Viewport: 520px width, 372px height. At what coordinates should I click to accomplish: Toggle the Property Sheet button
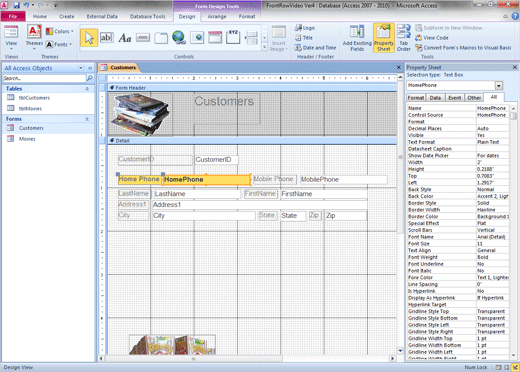pyautogui.click(x=383, y=38)
